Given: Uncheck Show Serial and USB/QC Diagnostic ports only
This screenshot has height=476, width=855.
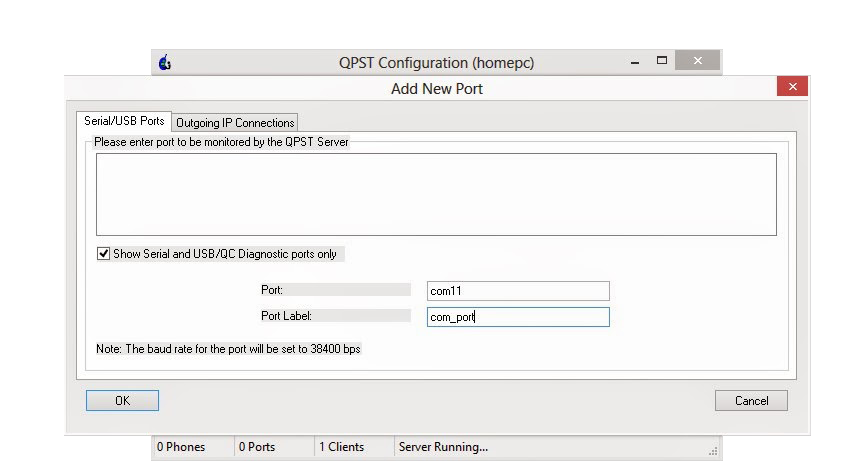Looking at the screenshot, I should (104, 254).
